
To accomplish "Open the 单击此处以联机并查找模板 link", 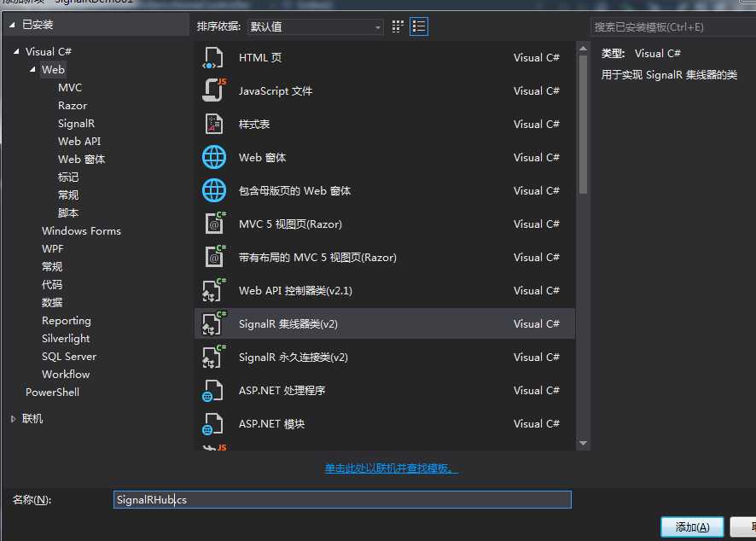I will point(391,468).
